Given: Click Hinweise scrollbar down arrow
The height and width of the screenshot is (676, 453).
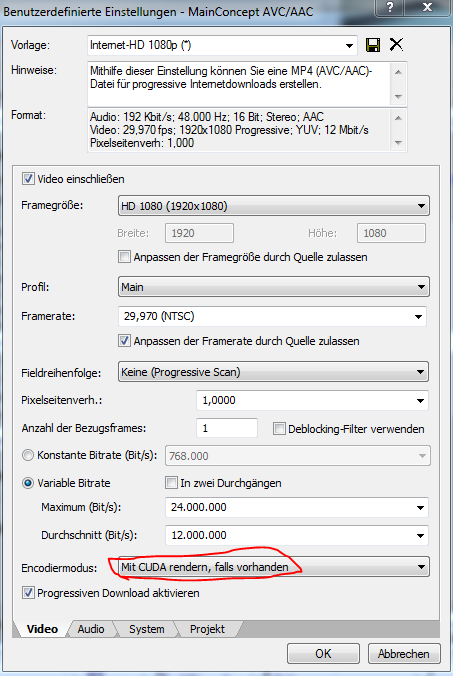Looking at the screenshot, I should point(398,97).
